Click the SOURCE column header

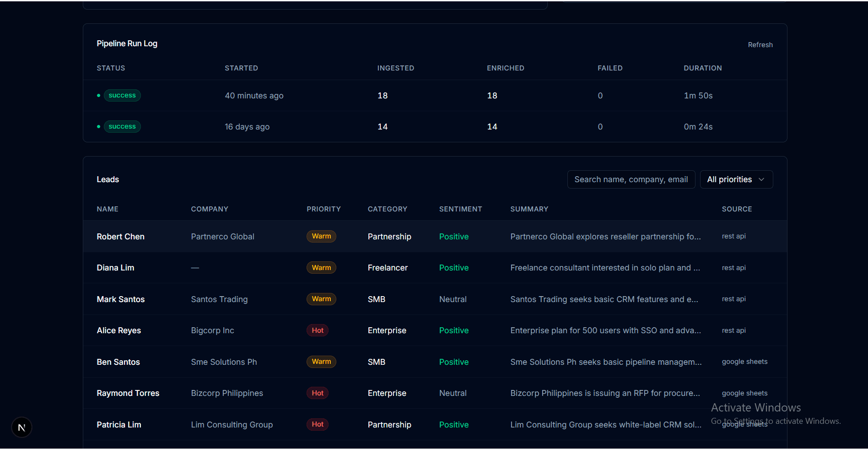coord(737,209)
